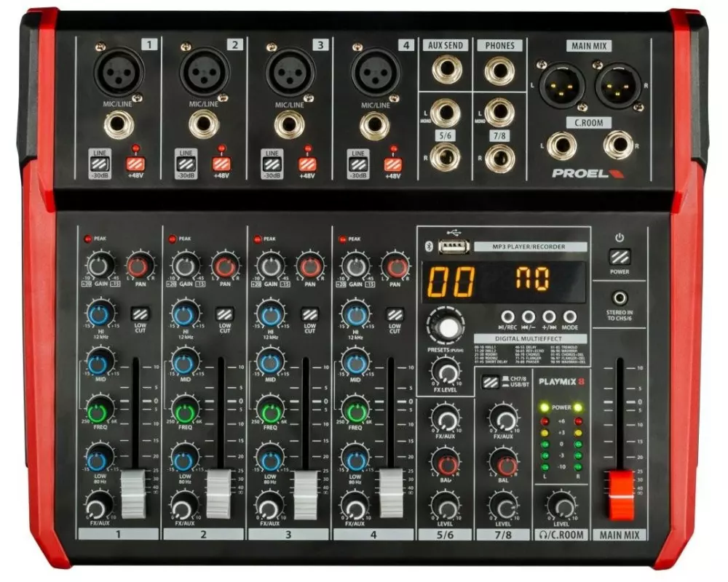This screenshot has height=582, width=728.
Task: Click the channel 3 red PEAK LED
Action: click(257, 239)
